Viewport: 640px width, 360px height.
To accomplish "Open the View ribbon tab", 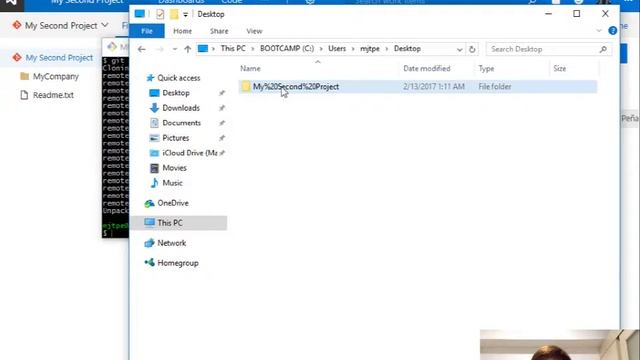I will [x=254, y=31].
